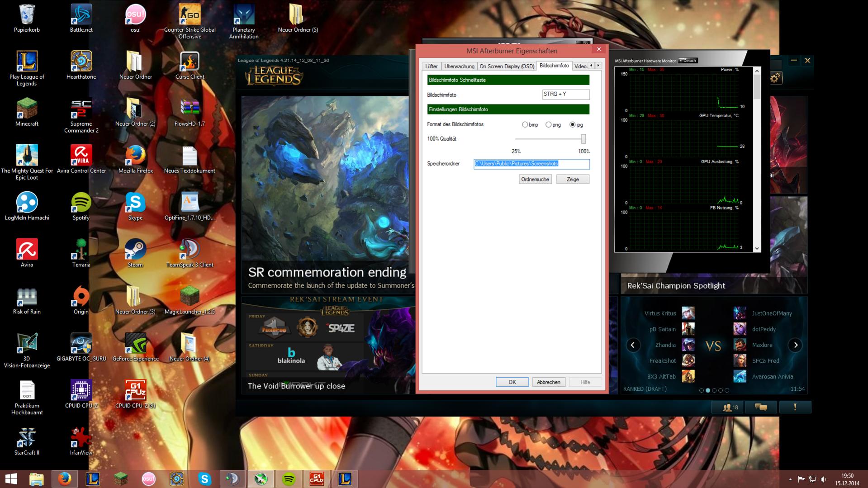
Task: Open Windows Start button
Action: [11, 479]
